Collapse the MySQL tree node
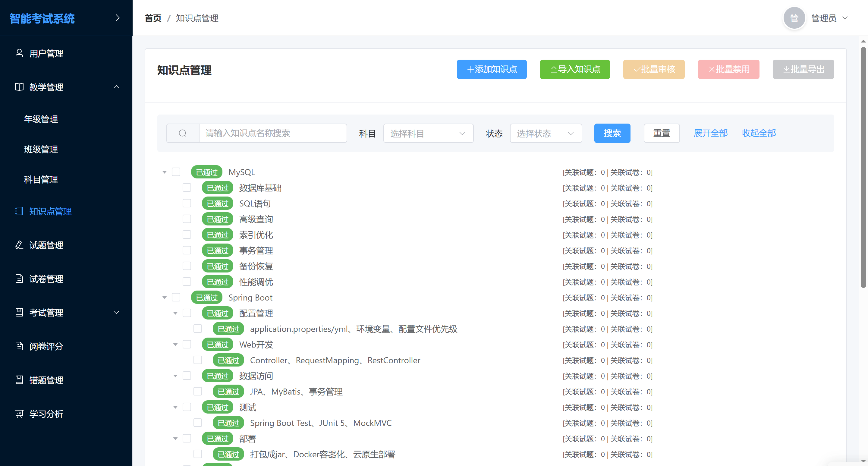The image size is (868, 466). tap(165, 172)
